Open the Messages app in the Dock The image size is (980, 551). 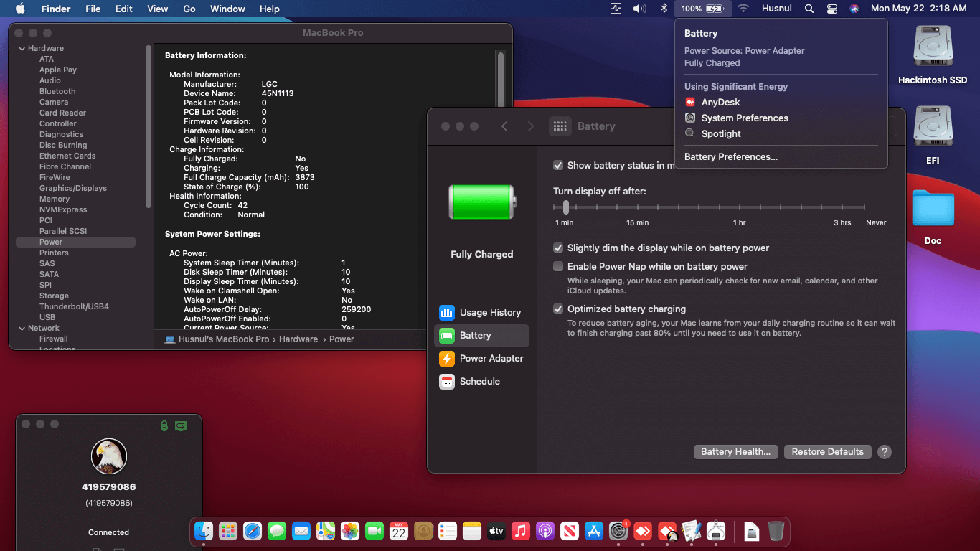tap(277, 531)
